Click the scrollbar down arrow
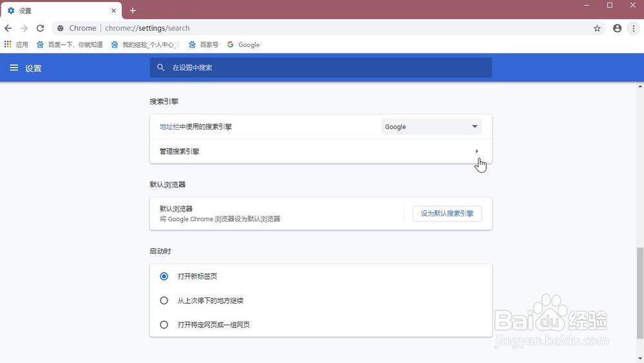The image size is (644, 363). 640,358
